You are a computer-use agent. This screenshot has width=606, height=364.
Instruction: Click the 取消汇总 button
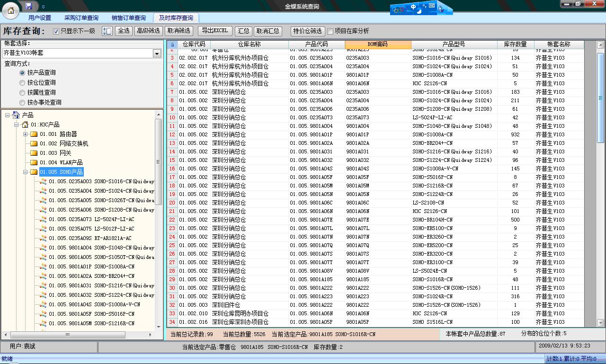(x=268, y=31)
